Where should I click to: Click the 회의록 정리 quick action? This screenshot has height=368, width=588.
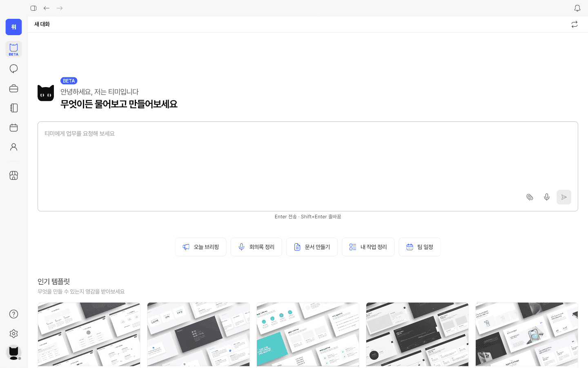point(256,247)
